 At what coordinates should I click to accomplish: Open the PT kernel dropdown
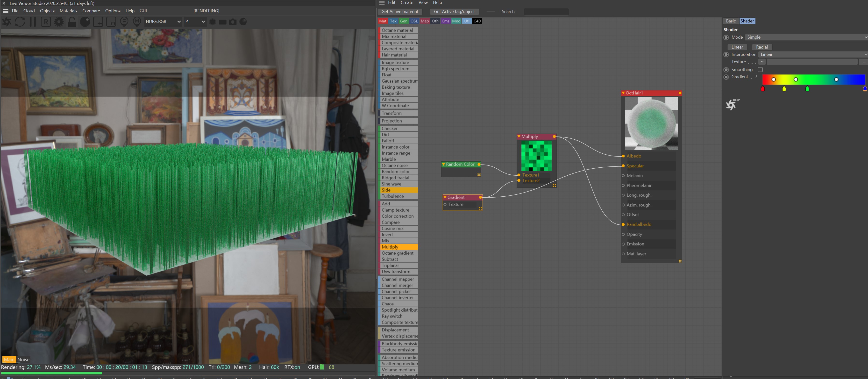pos(195,21)
